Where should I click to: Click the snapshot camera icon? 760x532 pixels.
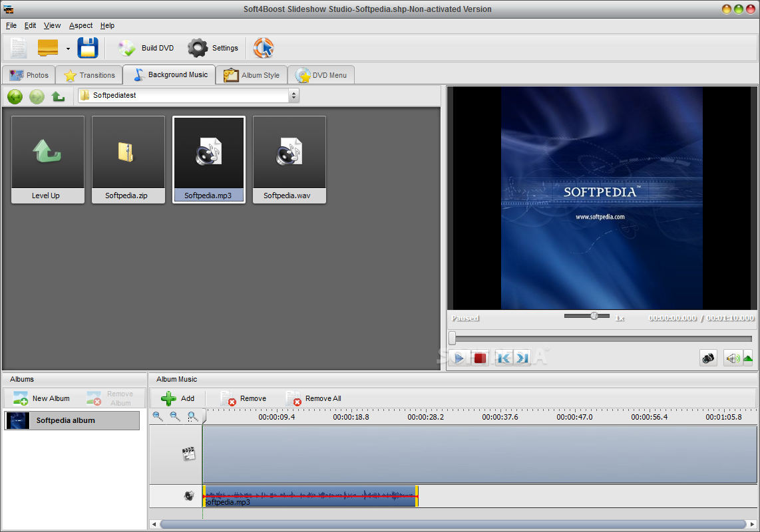tap(708, 358)
